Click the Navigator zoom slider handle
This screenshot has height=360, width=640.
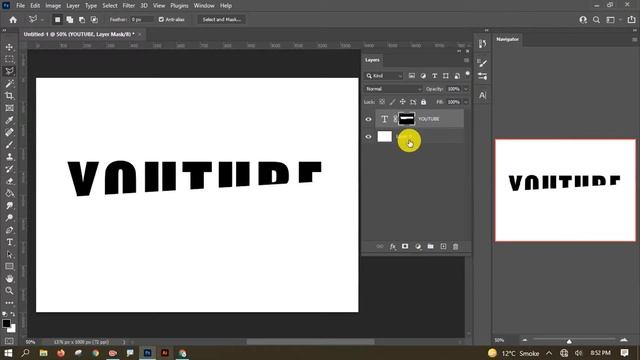[569, 340]
